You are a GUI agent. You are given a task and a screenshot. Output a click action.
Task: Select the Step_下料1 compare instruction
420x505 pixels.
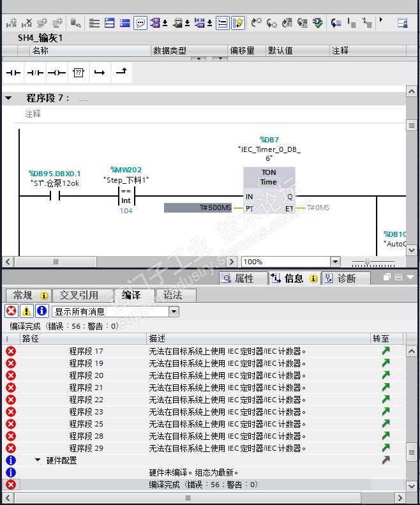(126, 196)
